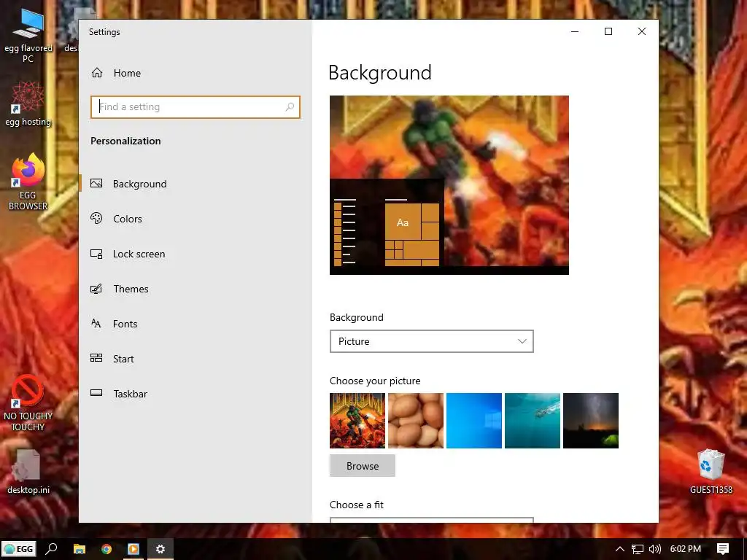The image size is (747, 560).
Task: Open the EGG start button
Action: (18, 549)
